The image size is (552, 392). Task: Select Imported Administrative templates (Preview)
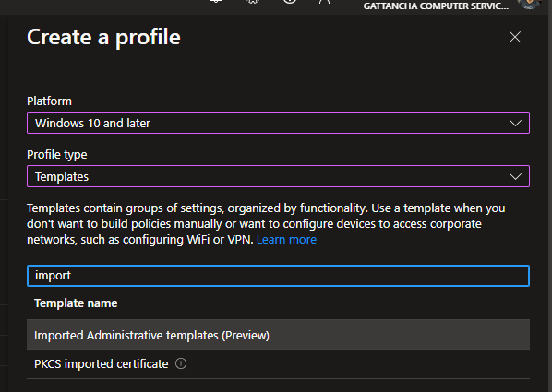tap(278, 335)
